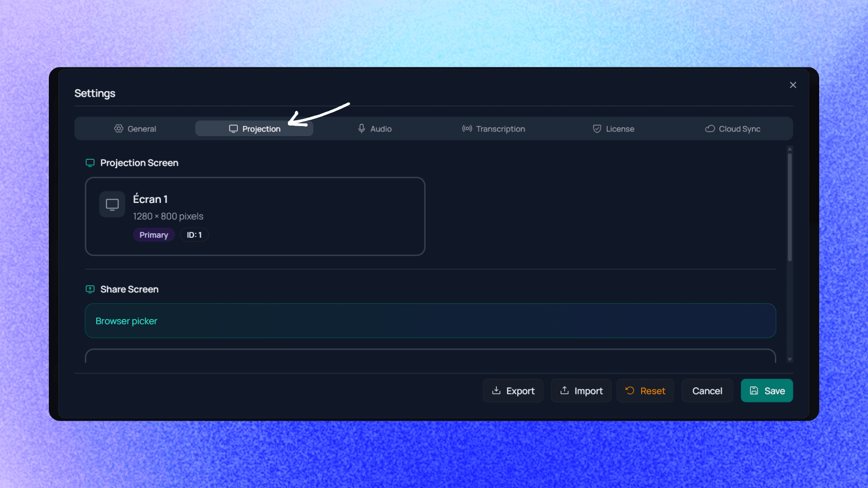Open the Cloud Sync tab
This screenshot has height=488, width=868.
coord(732,129)
